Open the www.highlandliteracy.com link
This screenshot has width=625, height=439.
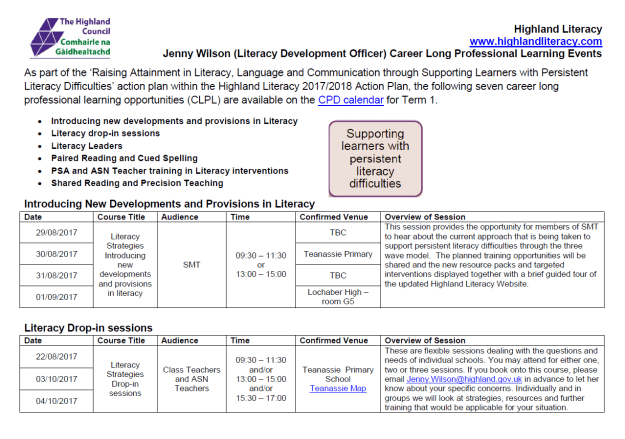click(x=536, y=42)
